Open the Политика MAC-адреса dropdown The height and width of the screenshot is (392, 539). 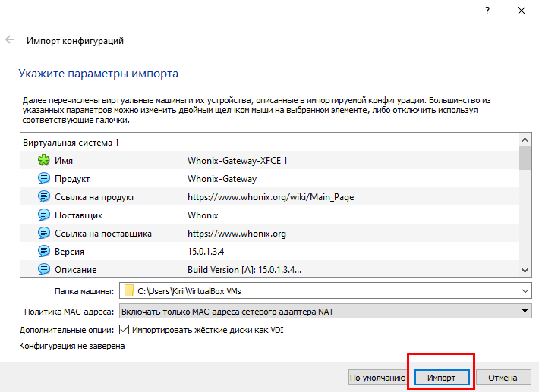(x=325, y=312)
